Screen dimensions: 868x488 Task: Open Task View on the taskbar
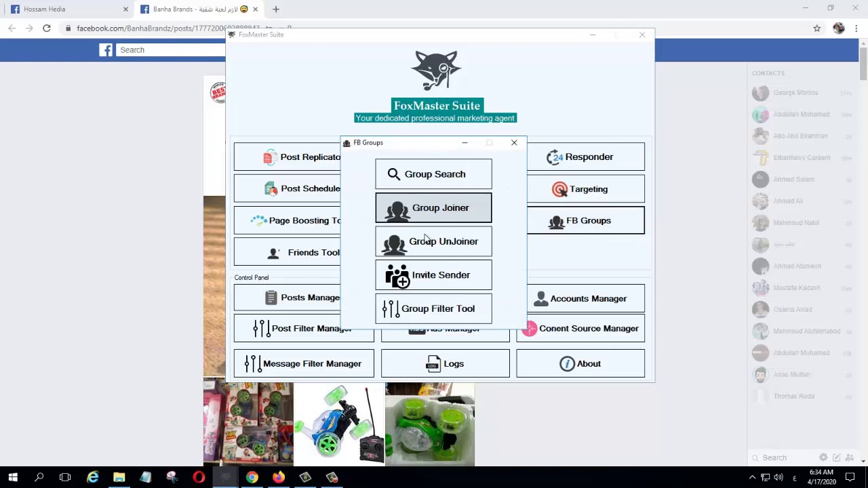point(65,478)
